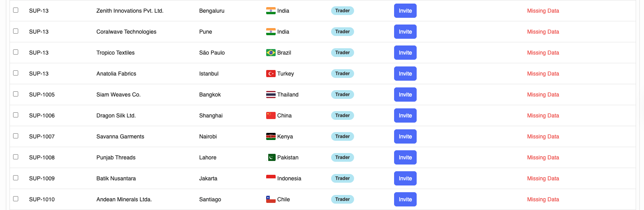Image resolution: width=644 pixels, height=210 pixels.
Task: Invite Batik Nusantara from Jakarta
Action: point(405,178)
